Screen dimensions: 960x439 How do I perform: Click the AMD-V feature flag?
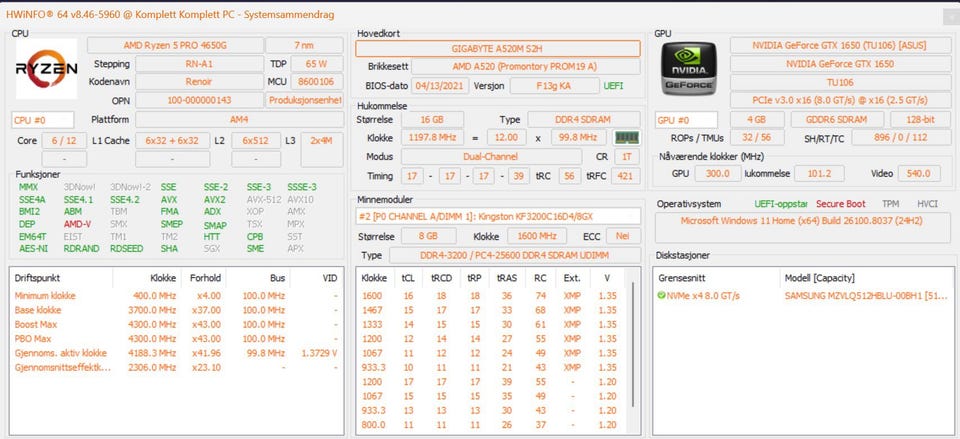[x=78, y=224]
